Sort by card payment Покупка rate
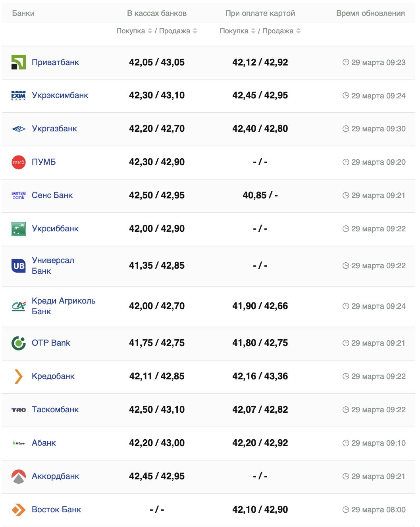 tap(253, 31)
